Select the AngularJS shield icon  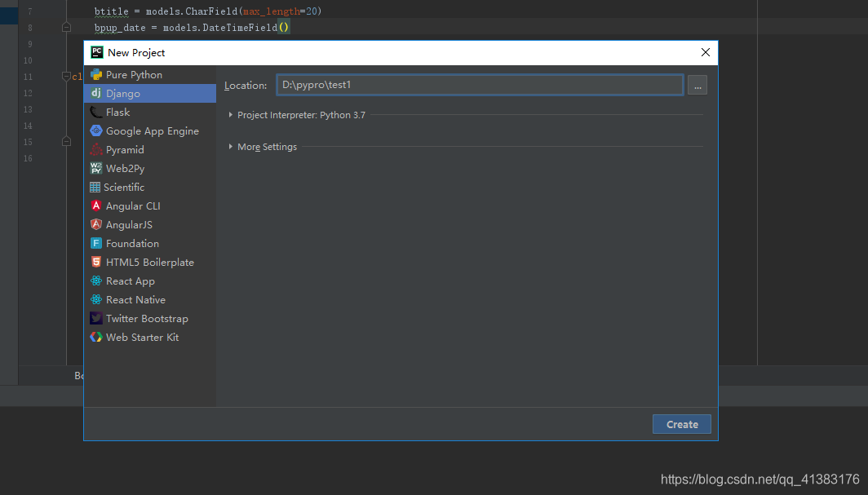(x=96, y=224)
